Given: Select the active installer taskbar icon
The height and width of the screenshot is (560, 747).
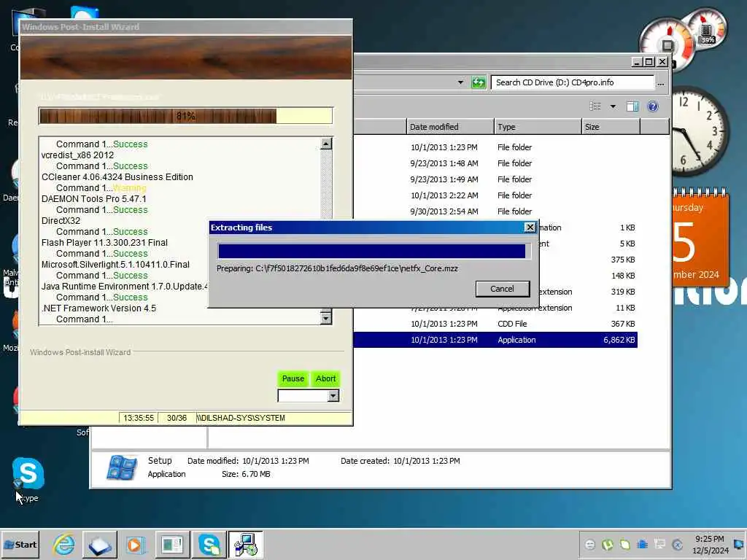Looking at the screenshot, I should pyautogui.click(x=245, y=544).
